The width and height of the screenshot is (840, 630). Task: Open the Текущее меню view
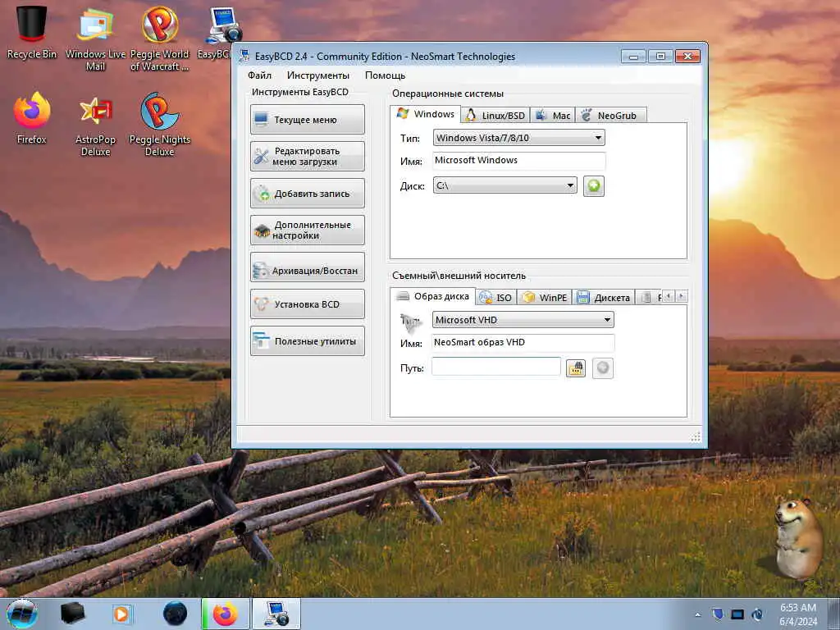307,120
